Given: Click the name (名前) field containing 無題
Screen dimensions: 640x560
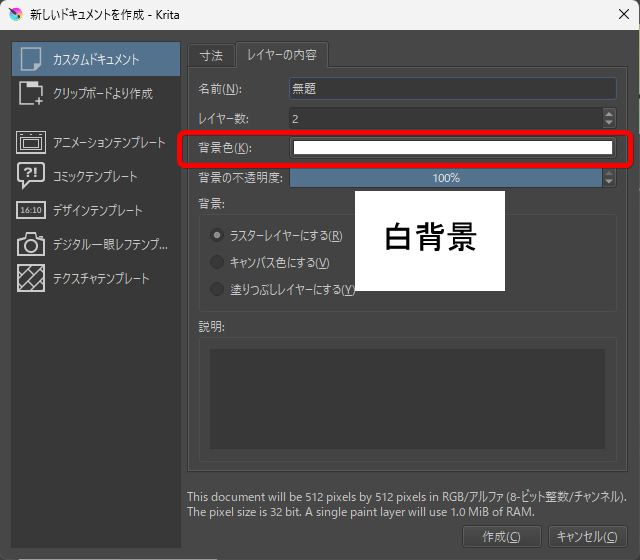Looking at the screenshot, I should (453, 89).
